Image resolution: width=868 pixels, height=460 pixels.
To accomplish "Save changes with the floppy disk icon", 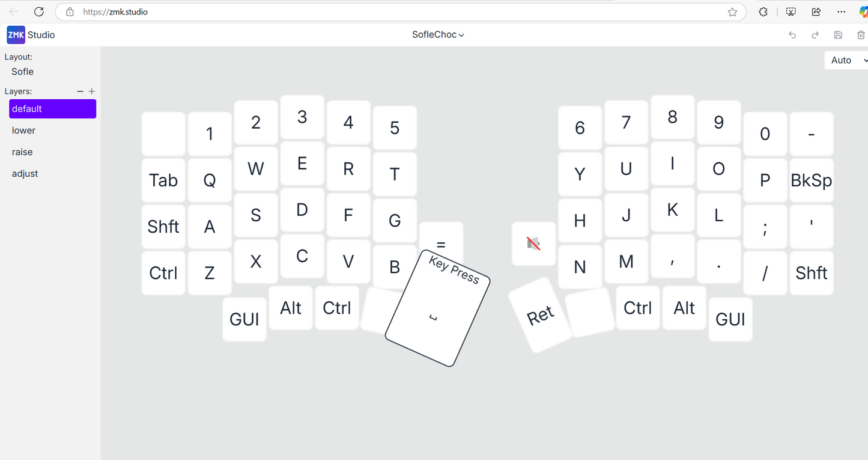I will [838, 35].
